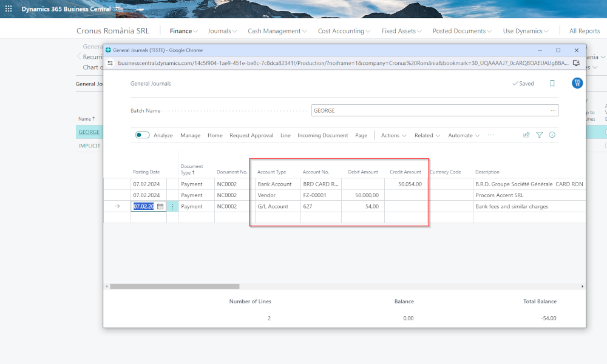Open the Home menu
This screenshot has height=364, width=607.
pos(215,135)
